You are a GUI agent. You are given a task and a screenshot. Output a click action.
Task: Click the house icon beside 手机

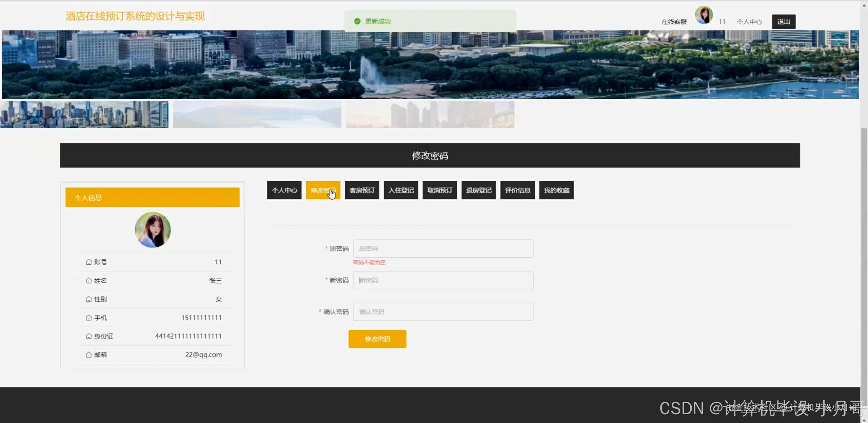89,318
